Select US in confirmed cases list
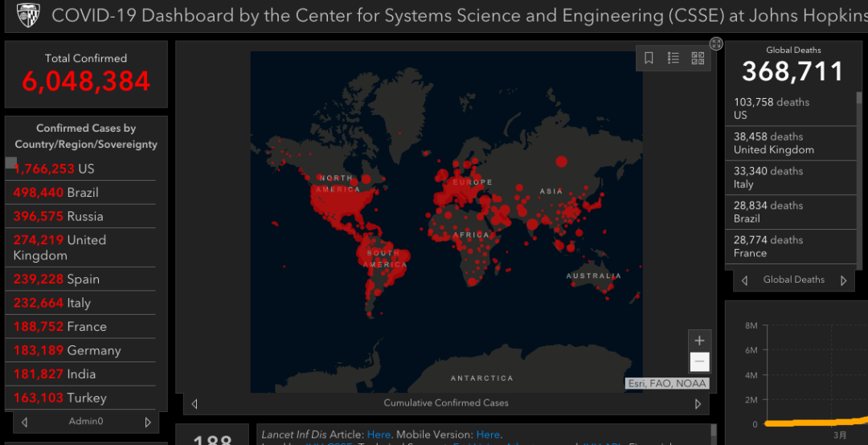 point(81,168)
